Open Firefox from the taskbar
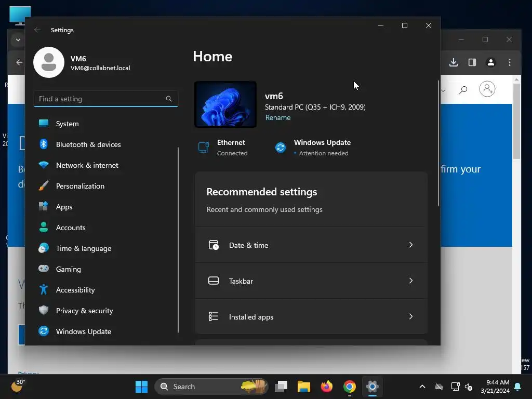The image size is (532, 399). coord(327,387)
